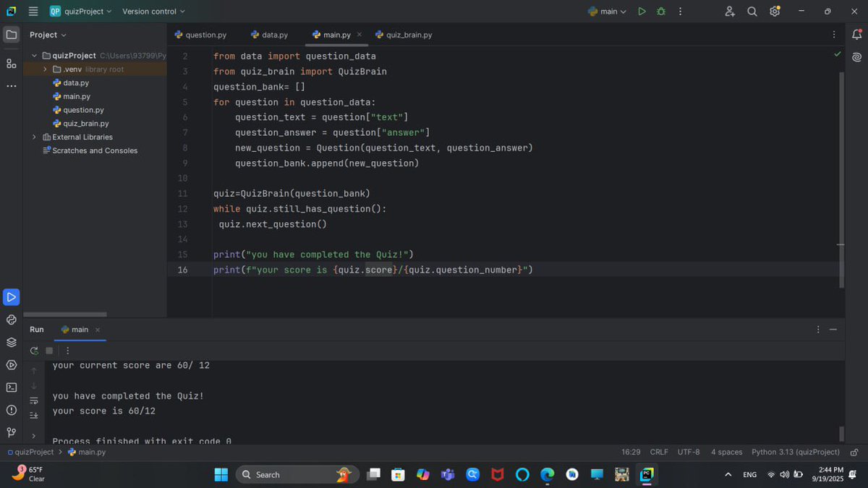Open the Python Packages tool window
The image size is (868, 488).
click(x=12, y=342)
